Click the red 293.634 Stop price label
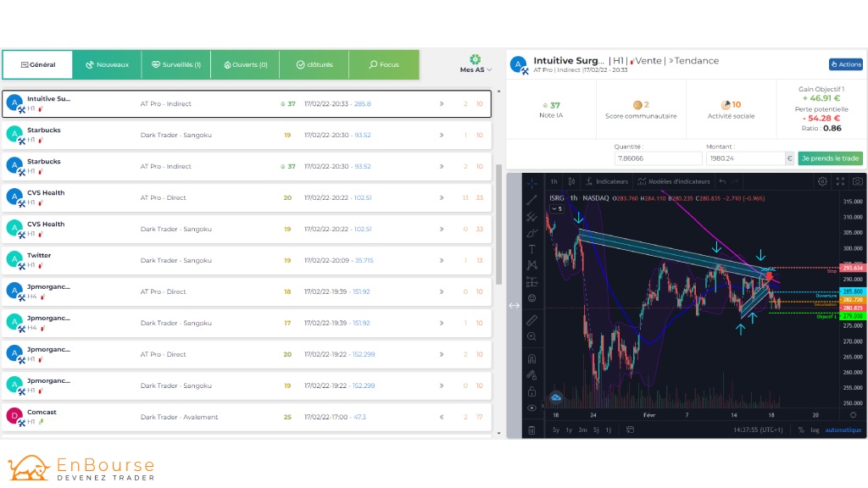 coord(853,268)
